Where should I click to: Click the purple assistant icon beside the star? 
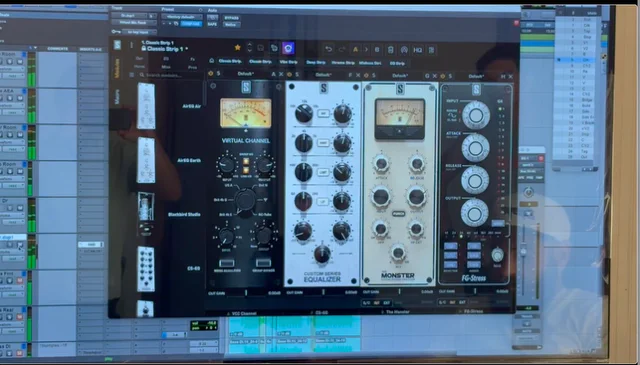pos(288,48)
